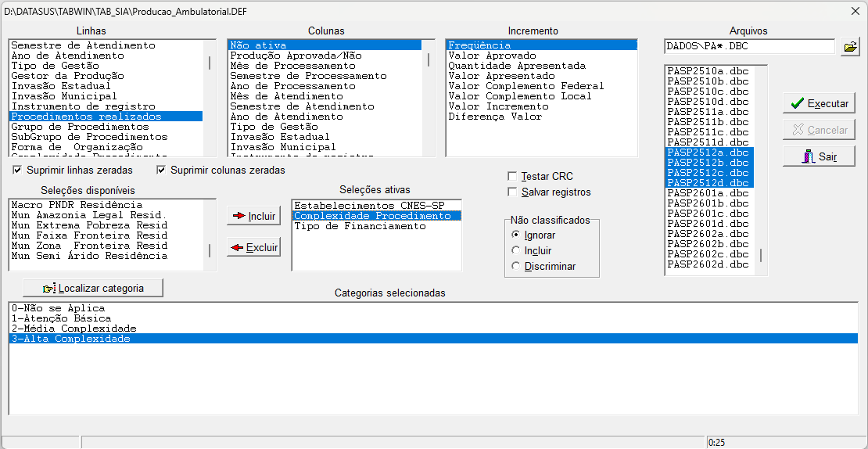Image resolution: width=868 pixels, height=449 pixels.
Task: Select category 0-Não se Aplica
Action: [x=433, y=308]
